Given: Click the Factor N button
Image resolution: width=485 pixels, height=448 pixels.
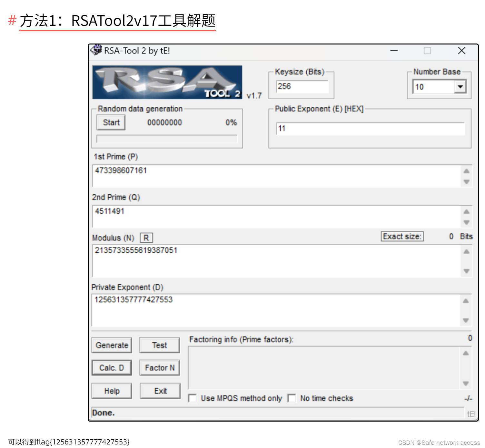Looking at the screenshot, I should pyautogui.click(x=159, y=367).
